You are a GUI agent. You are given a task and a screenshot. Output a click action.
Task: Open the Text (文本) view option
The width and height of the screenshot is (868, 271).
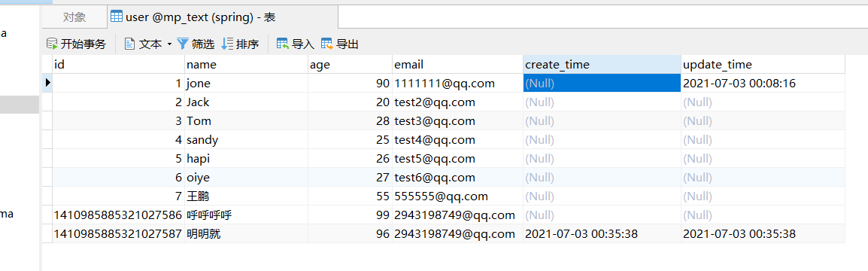tap(144, 44)
